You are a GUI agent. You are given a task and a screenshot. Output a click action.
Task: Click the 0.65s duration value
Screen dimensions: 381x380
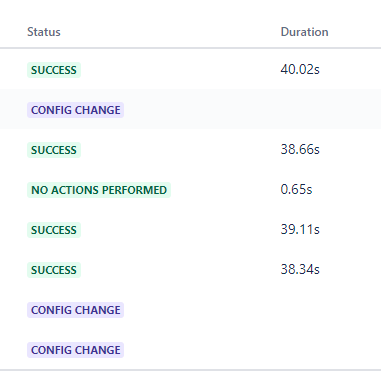[296, 189]
